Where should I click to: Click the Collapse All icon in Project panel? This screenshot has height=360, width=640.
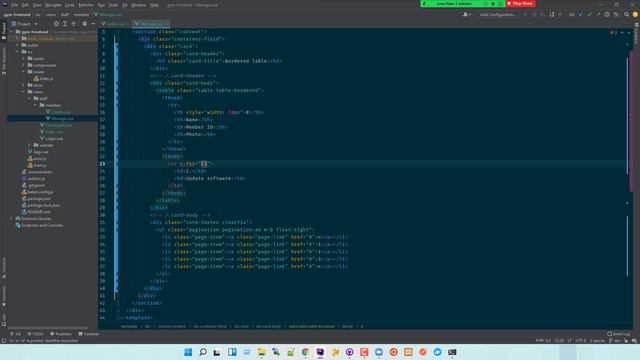[x=74, y=24]
